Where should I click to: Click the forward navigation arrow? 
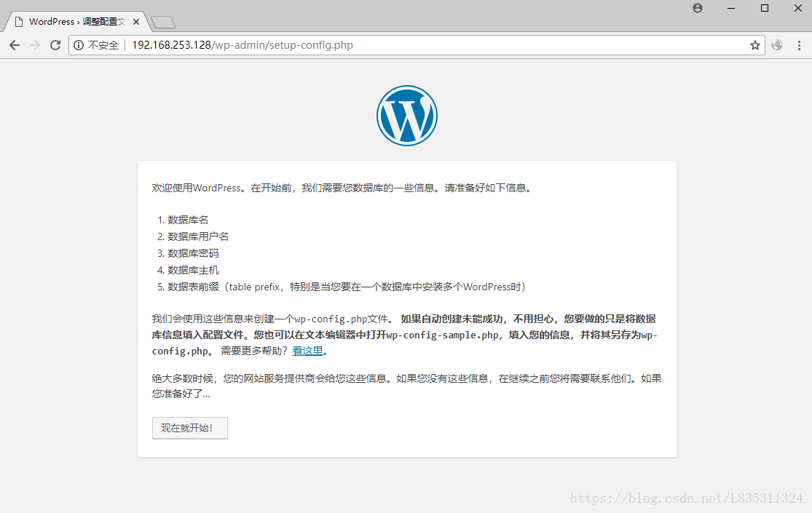pos(34,45)
